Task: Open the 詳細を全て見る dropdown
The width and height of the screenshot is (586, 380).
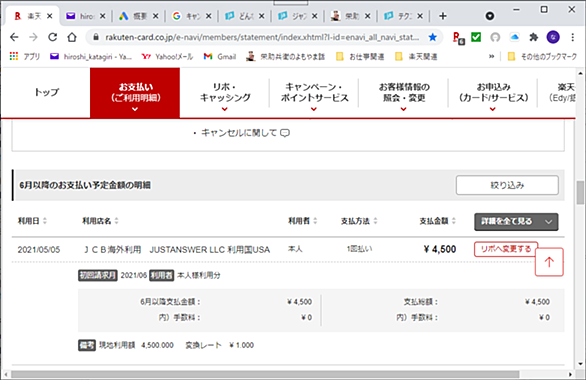Action: 516,222
